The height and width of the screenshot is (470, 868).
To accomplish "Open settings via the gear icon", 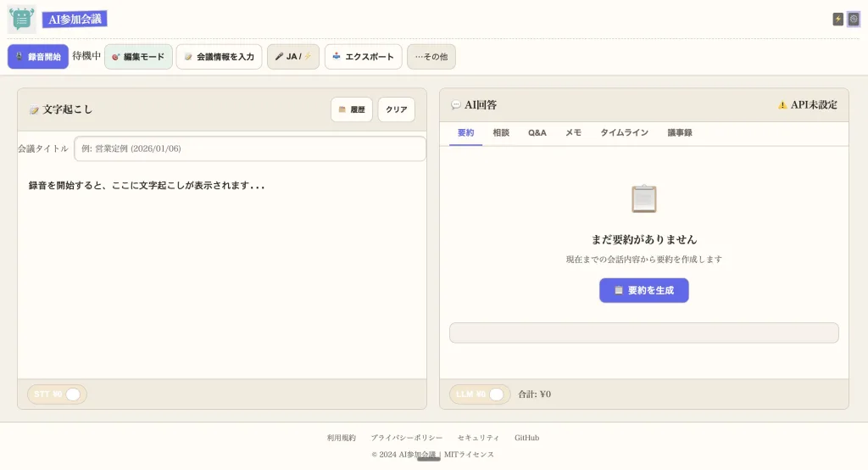I will click(x=854, y=19).
